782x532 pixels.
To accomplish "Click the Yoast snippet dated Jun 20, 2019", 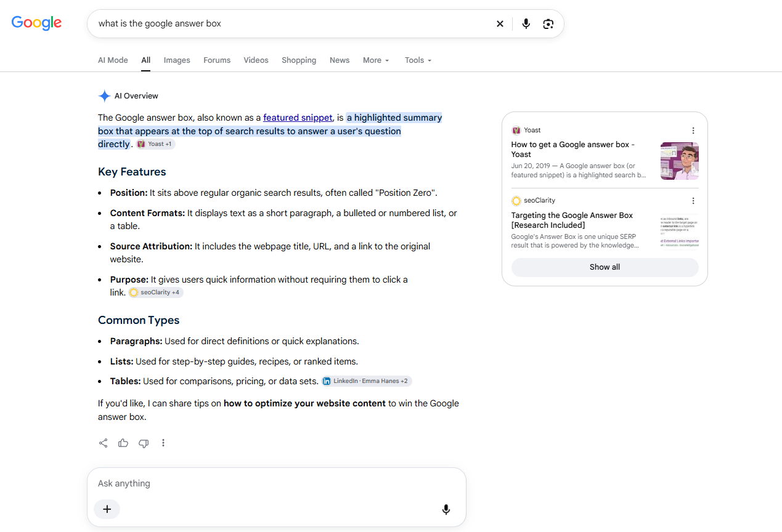I will (579, 171).
